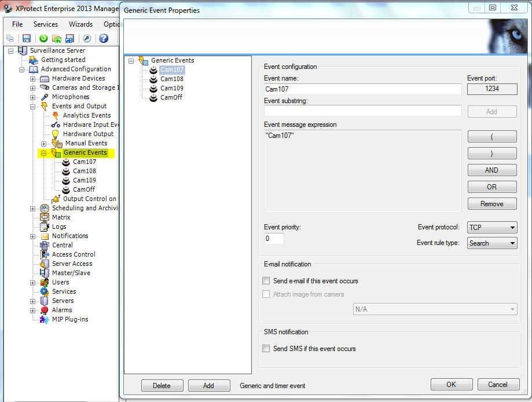Open the Services menu
This screenshot has width=532, height=402.
pos(46,24)
